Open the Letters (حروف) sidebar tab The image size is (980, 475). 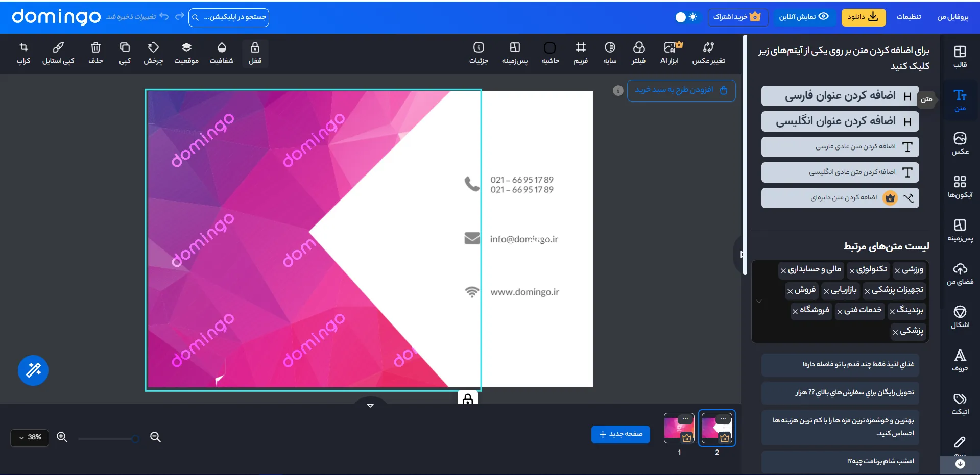(x=960, y=360)
